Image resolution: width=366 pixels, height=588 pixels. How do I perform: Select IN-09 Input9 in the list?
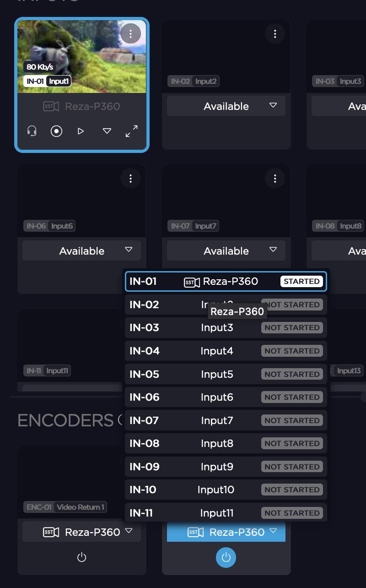(x=226, y=467)
